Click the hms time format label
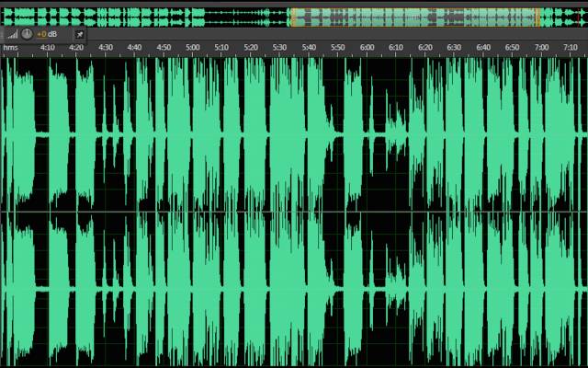This screenshot has height=368, width=588. (x=10, y=47)
